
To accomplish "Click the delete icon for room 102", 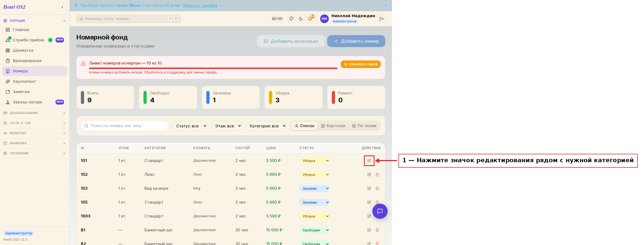I will pyautogui.click(x=377, y=174).
